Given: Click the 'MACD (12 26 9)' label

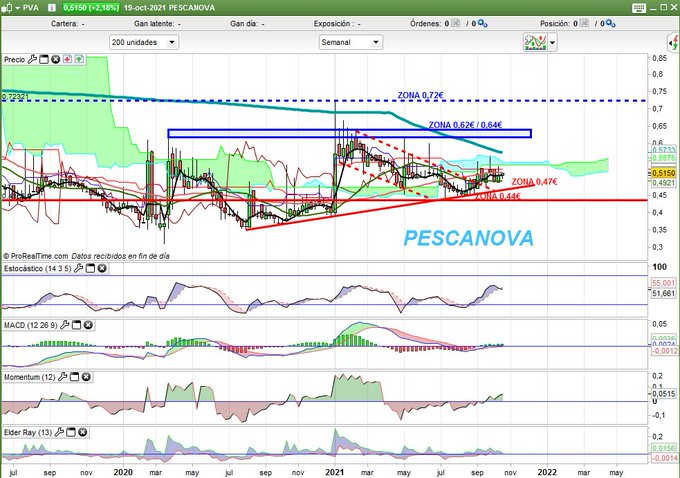Looking at the screenshot, I should (x=30, y=325).
